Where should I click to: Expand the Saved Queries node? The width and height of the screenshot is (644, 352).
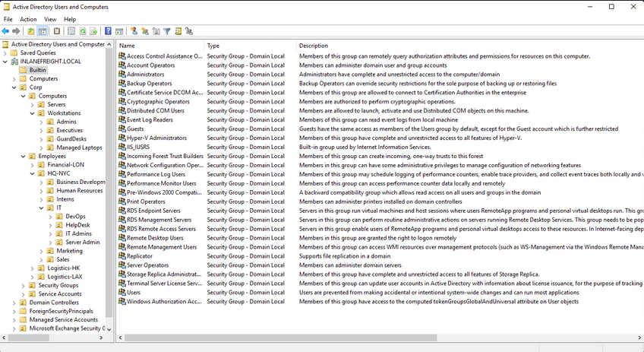tap(5, 53)
